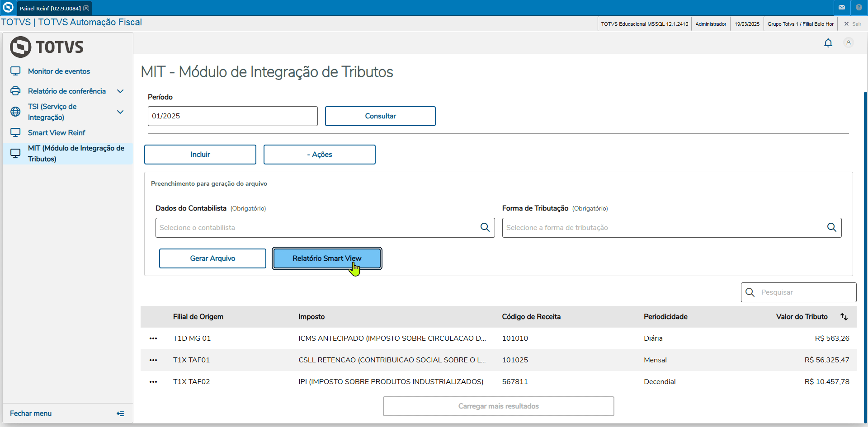868x427 pixels.
Task: Focus the Pesquisar search field
Action: 799,292
